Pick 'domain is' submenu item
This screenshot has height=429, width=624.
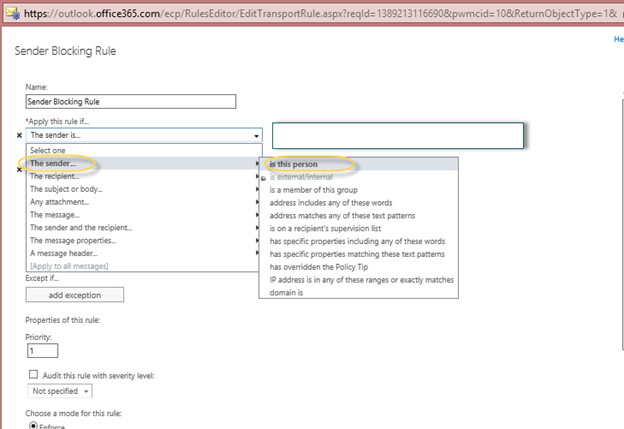[x=358, y=292]
